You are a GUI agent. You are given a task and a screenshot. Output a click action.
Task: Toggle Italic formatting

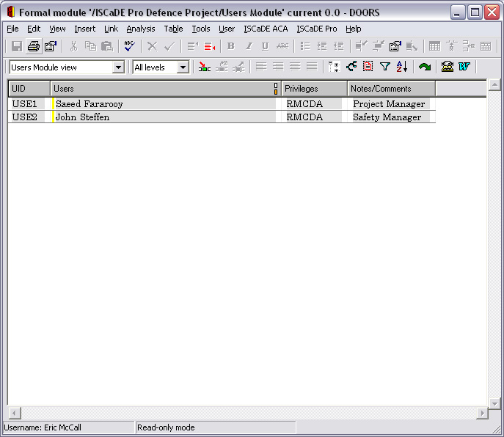coord(249,46)
